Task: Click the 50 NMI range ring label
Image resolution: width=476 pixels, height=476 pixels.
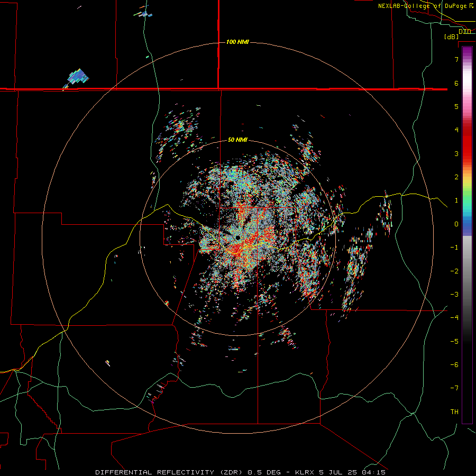Action: (x=237, y=140)
